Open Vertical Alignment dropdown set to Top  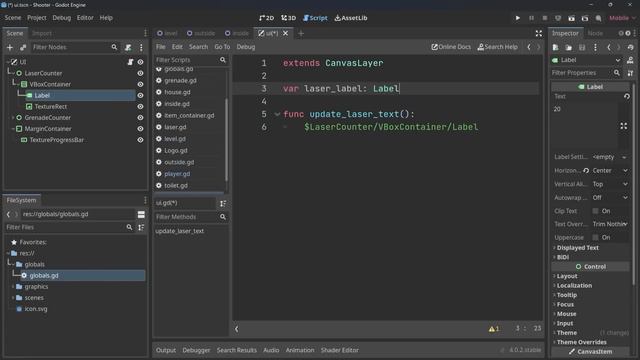pyautogui.click(x=610, y=184)
